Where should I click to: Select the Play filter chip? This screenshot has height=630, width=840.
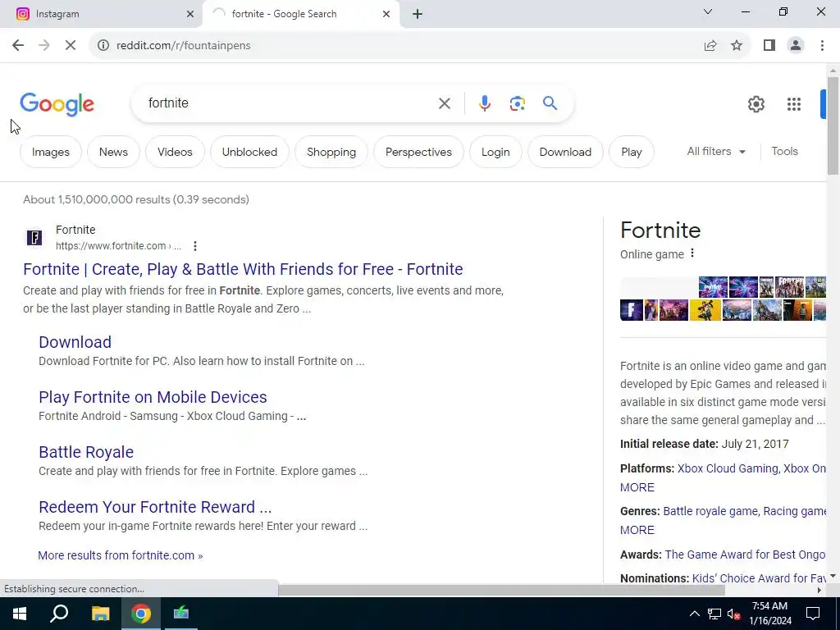click(632, 152)
